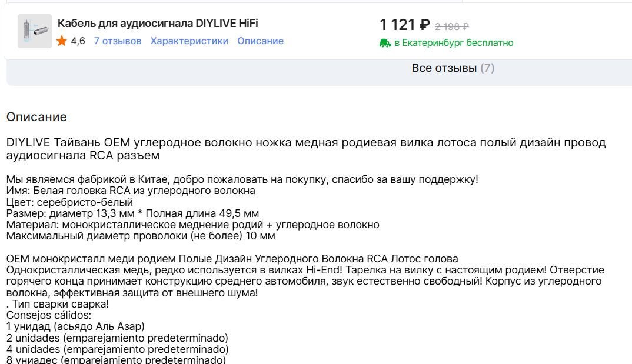Image resolution: width=632 pixels, height=364 pixels.
Task: Go to Характеристики section link
Action: pyautogui.click(x=189, y=41)
